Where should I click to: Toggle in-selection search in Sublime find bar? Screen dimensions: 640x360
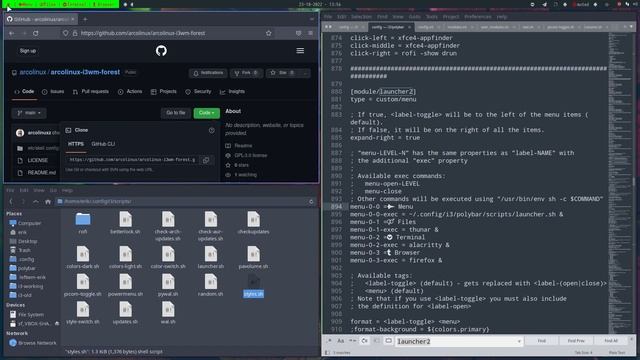[x=376, y=341]
